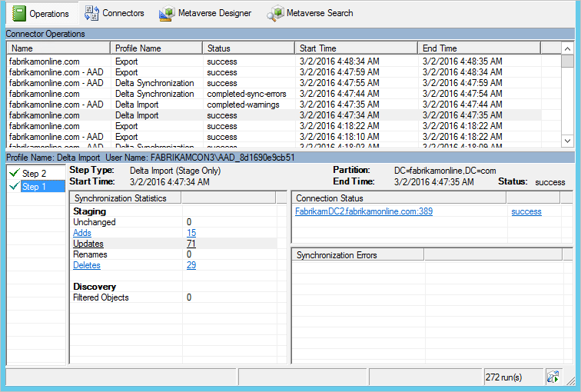Select Step 2 in the step list
The height and width of the screenshot is (392, 581).
coord(34,174)
